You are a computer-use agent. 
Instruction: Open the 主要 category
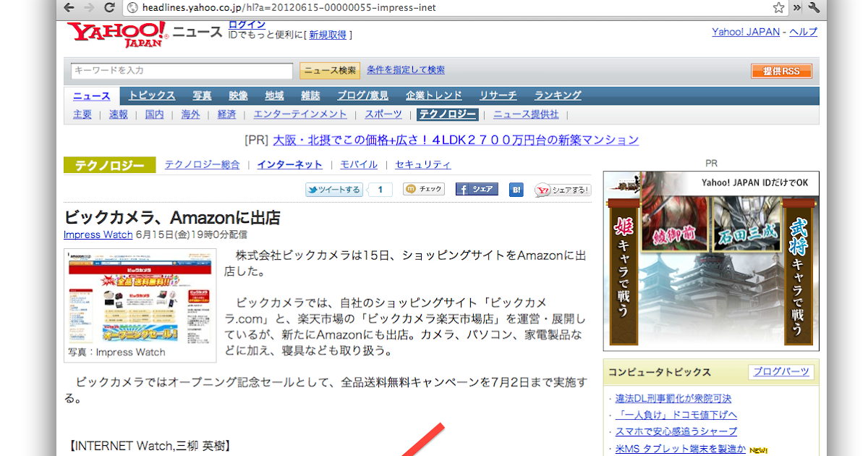82,114
